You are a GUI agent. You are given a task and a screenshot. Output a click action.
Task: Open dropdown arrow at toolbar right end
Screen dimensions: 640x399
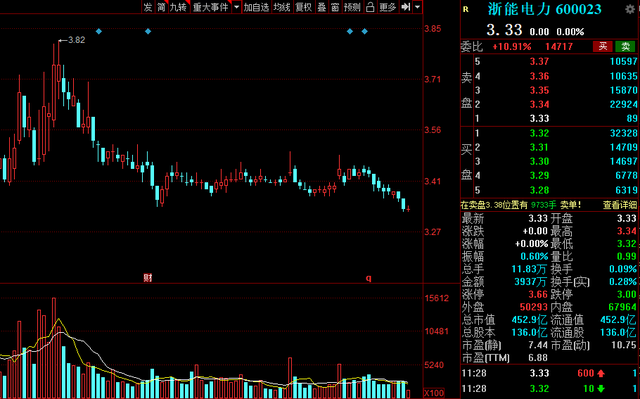tap(417, 7)
